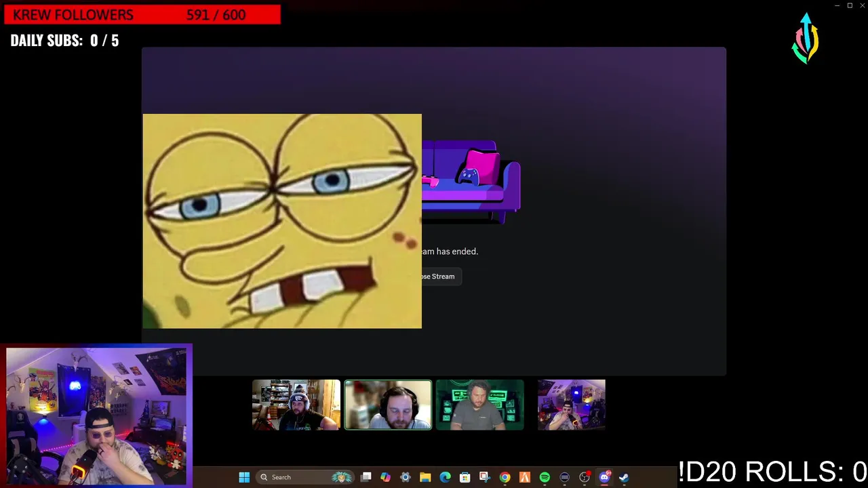Screen dimensions: 868x488
Task: Switch to Google Chrome in taskbar
Action: [x=505, y=477]
